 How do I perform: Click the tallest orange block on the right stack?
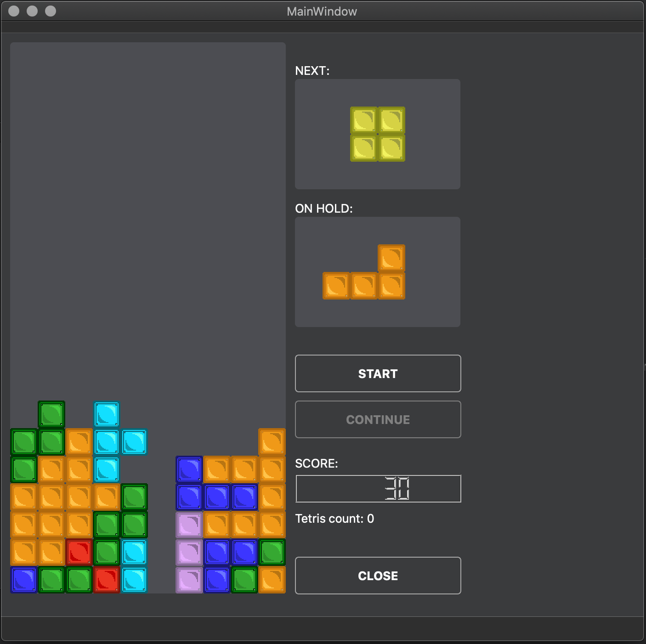click(272, 442)
